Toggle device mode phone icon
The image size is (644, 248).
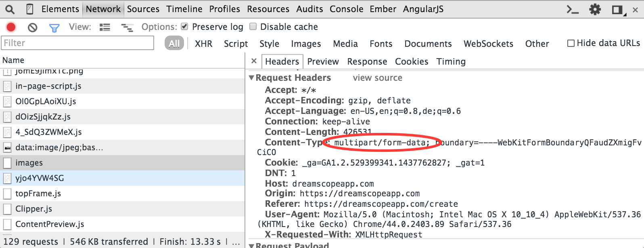(29, 9)
